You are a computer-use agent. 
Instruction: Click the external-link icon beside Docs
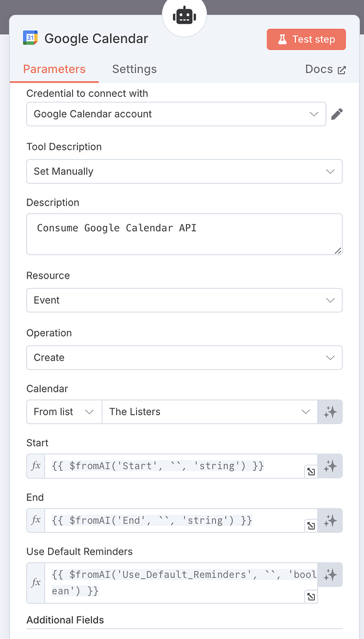click(x=343, y=69)
